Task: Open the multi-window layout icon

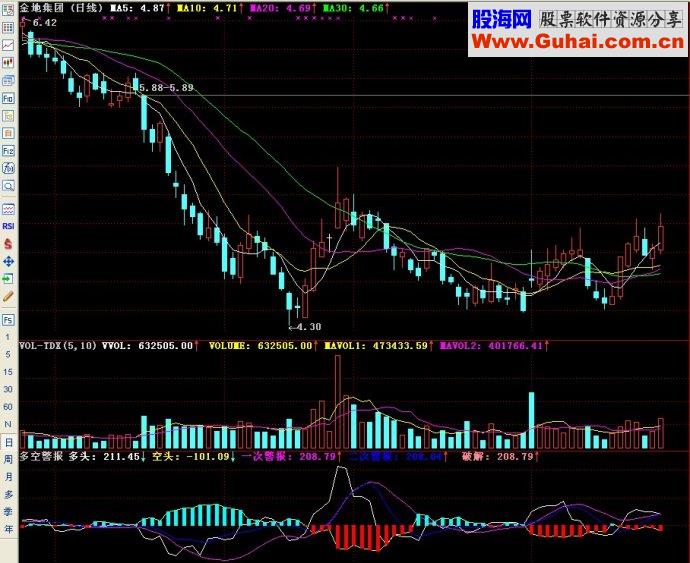Action: [x=8, y=80]
